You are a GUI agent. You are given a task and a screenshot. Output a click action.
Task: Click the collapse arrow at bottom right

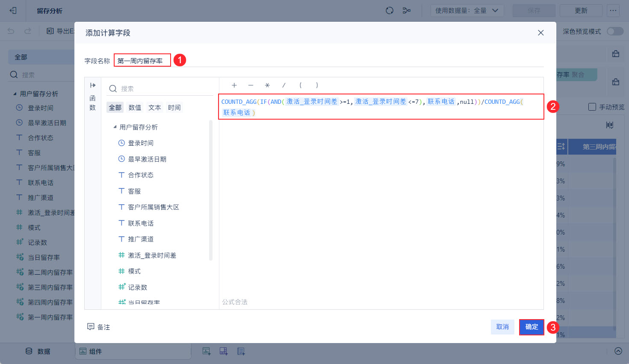click(618, 351)
